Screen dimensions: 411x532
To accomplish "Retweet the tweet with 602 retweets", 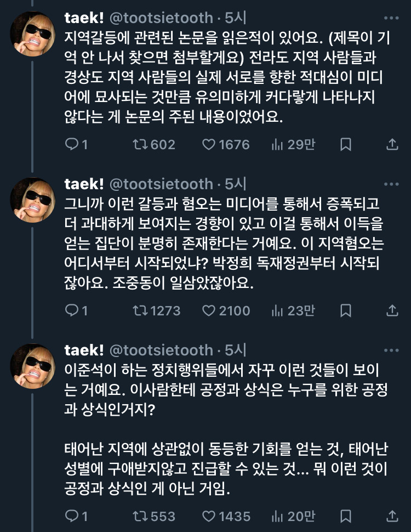I will click(139, 144).
